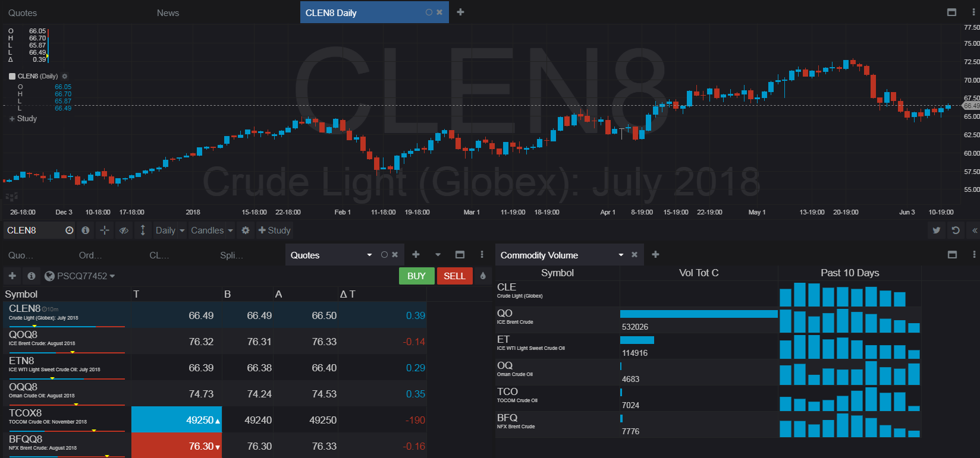This screenshot has height=458, width=980.
Task: Add a new tab in the Quotes panel
Action: click(416, 254)
